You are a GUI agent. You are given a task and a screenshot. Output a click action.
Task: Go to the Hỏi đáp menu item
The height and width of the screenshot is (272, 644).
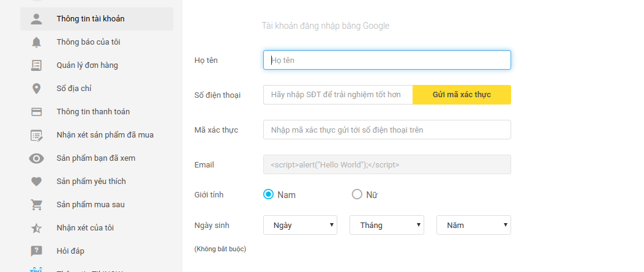70,251
